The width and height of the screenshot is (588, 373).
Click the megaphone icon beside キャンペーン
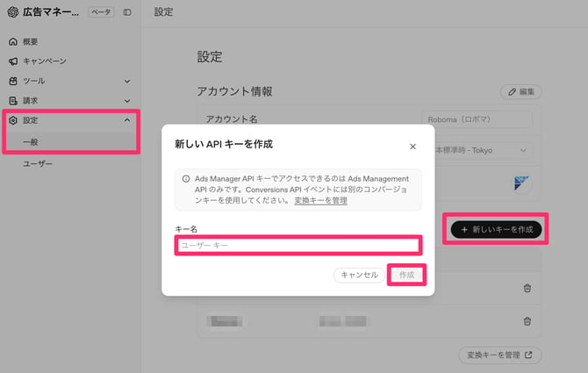pos(13,61)
